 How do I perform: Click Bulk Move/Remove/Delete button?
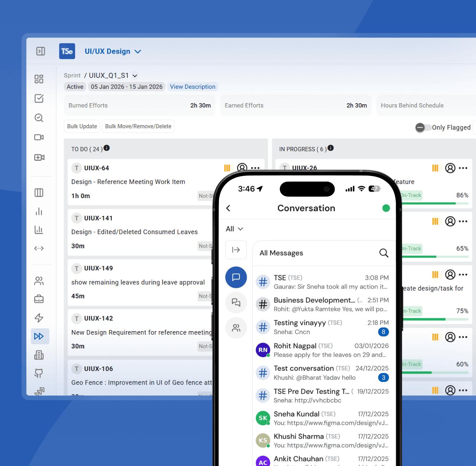[x=138, y=126]
